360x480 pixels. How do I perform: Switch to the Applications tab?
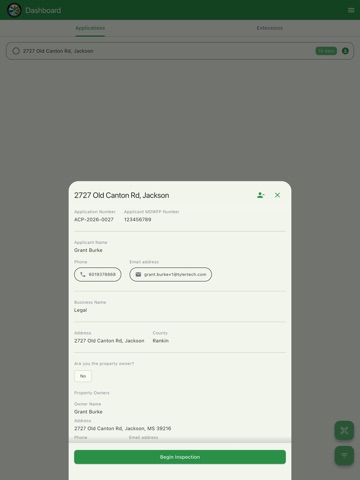tap(90, 28)
